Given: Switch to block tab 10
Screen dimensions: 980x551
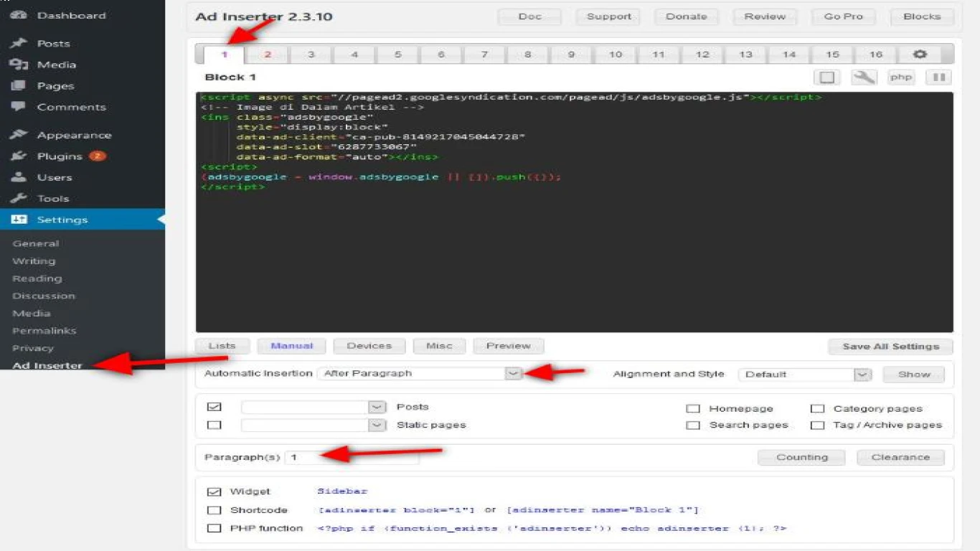Looking at the screenshot, I should (616, 55).
